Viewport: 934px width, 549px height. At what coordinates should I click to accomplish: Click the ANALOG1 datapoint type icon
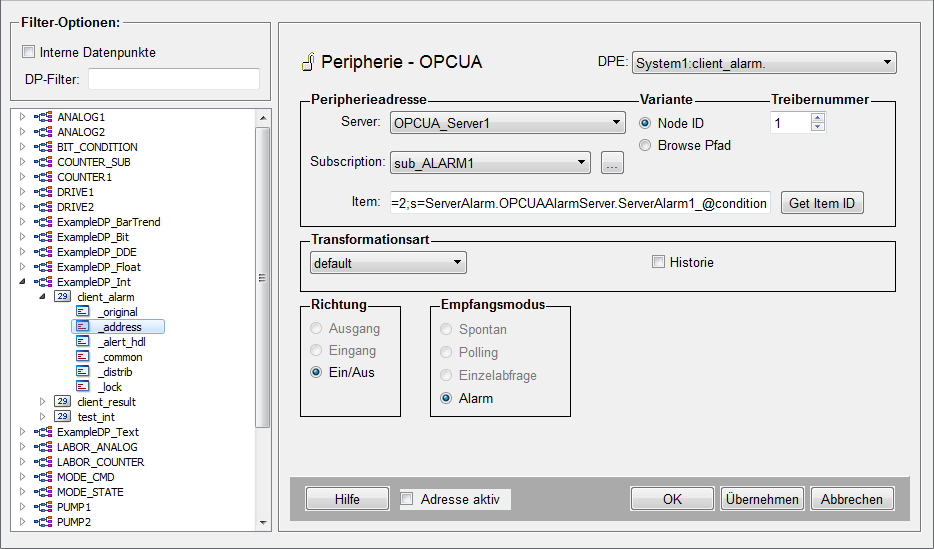click(43, 117)
